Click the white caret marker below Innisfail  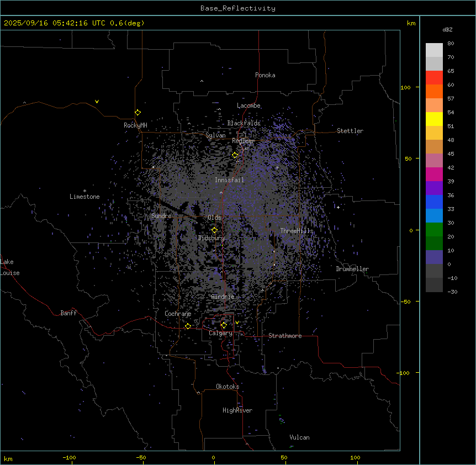pyautogui.click(x=221, y=192)
